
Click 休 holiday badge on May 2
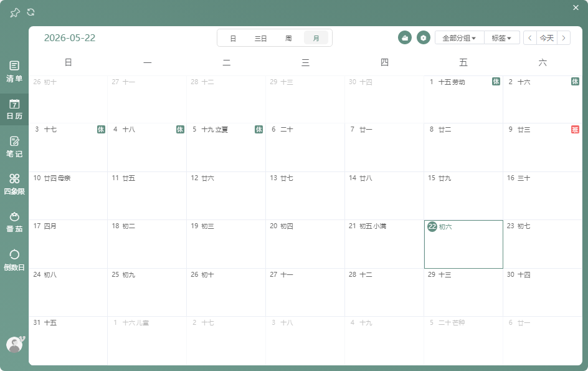pyautogui.click(x=575, y=82)
